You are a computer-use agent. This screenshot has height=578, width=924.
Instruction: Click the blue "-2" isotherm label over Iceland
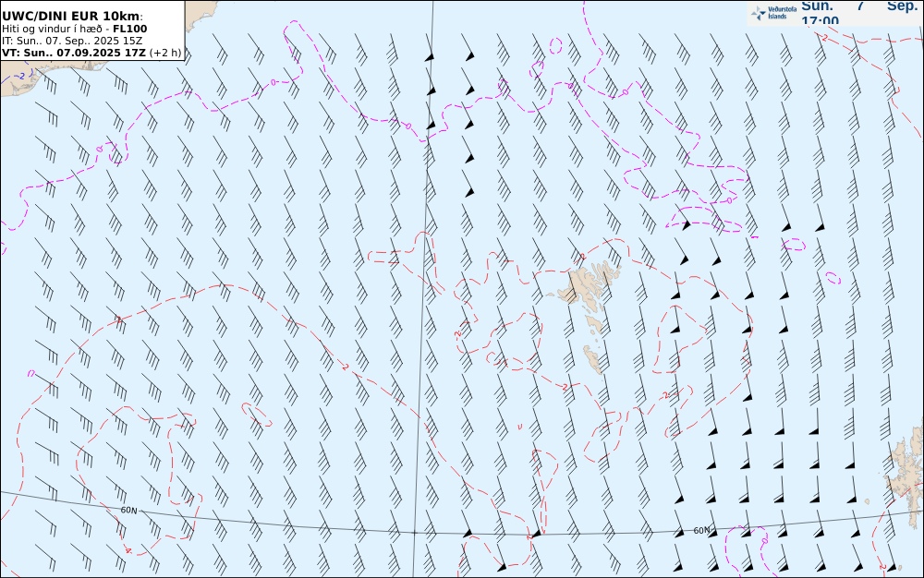click(19, 76)
